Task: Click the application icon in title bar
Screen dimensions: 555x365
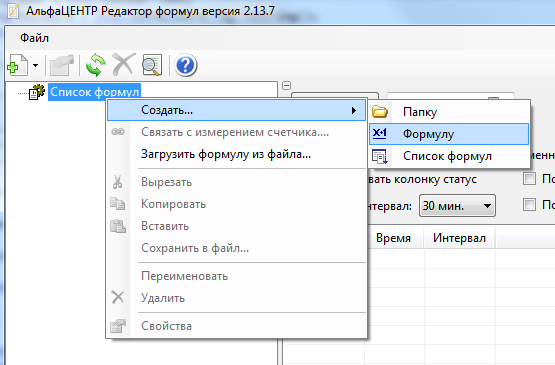Action: 13,11
